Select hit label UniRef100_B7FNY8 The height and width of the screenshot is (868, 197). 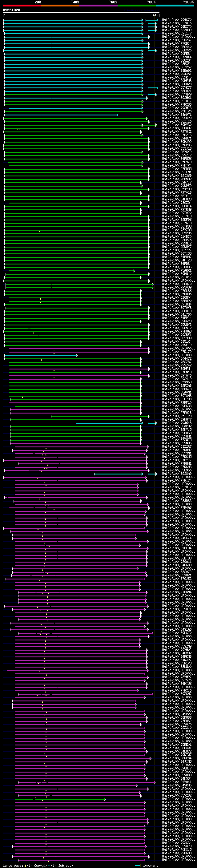click(177, 372)
